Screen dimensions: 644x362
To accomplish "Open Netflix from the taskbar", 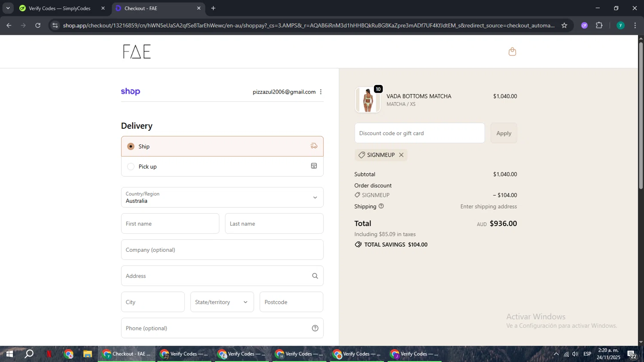I will (x=49, y=354).
